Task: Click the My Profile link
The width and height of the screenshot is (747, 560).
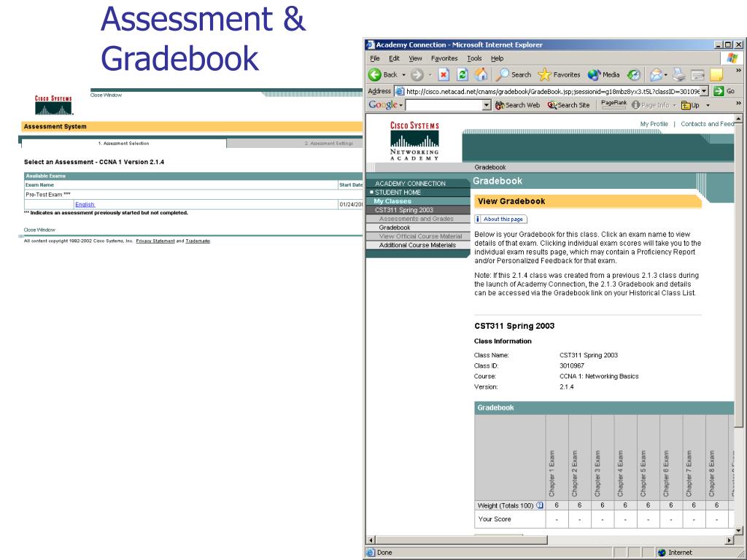Action: 654,124
